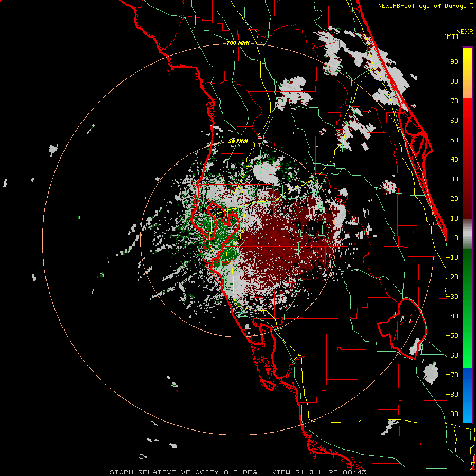Viewport: 476px width, 476px height.
Task: Click the 30 value on velocity scale
Action: (454, 179)
